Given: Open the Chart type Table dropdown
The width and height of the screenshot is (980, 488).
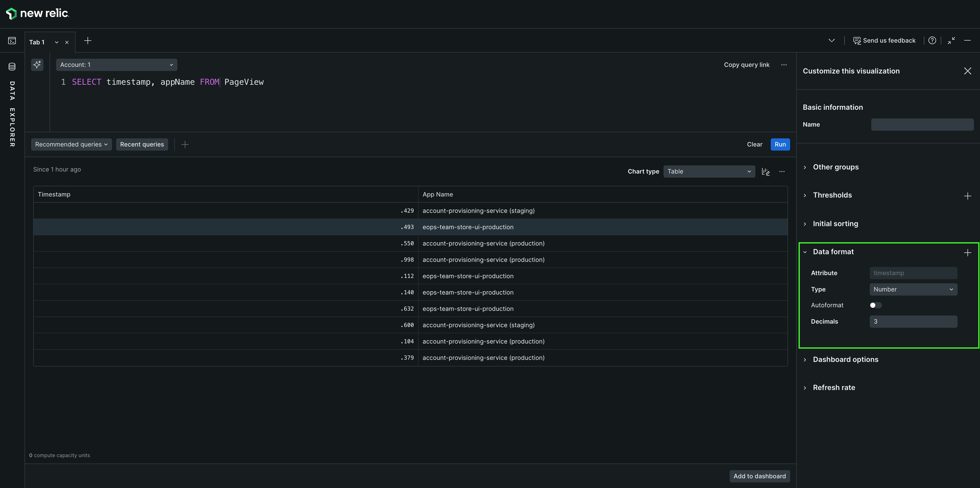Looking at the screenshot, I should coord(709,172).
